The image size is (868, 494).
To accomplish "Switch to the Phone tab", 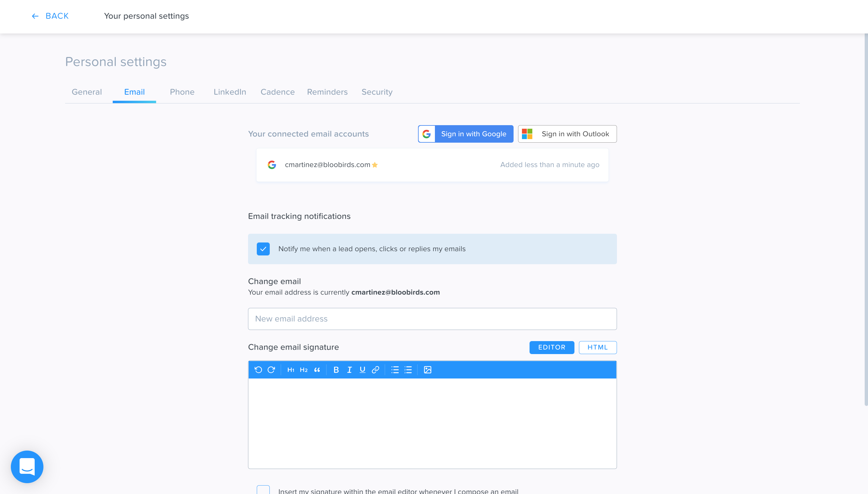I will 182,92.
